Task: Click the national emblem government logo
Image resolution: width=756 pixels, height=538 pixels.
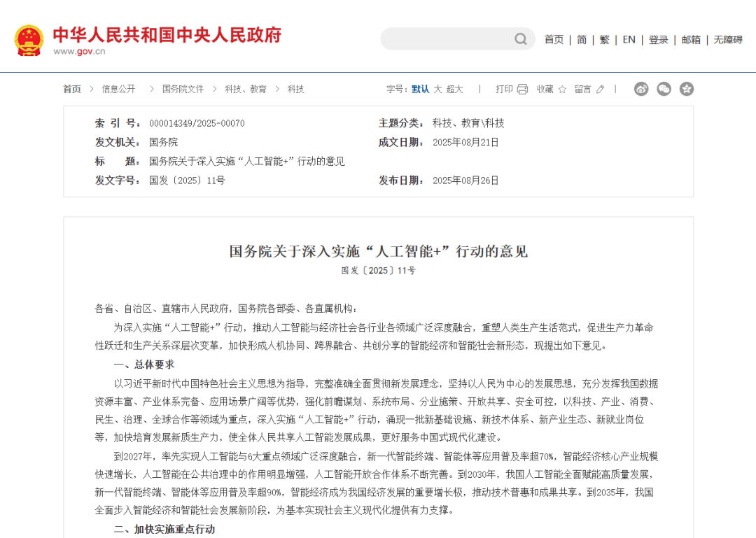Action: tap(28, 38)
